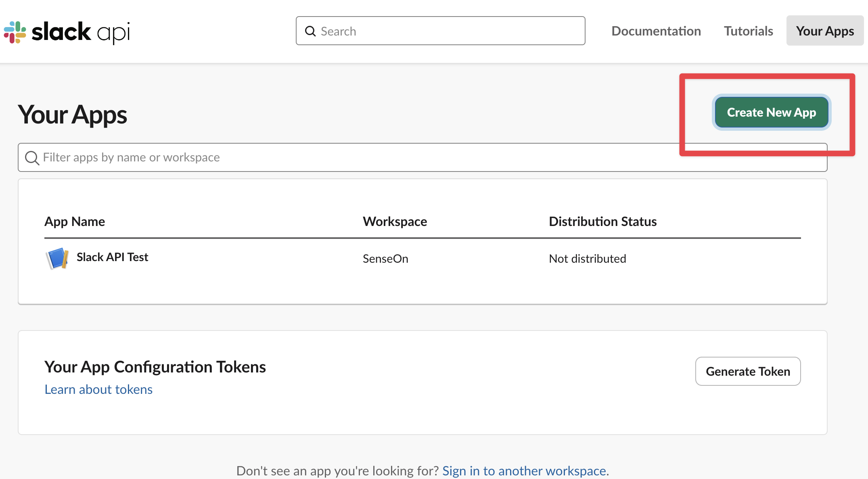Click the App Name column header
Screen dimensions: 868x479
75,222
